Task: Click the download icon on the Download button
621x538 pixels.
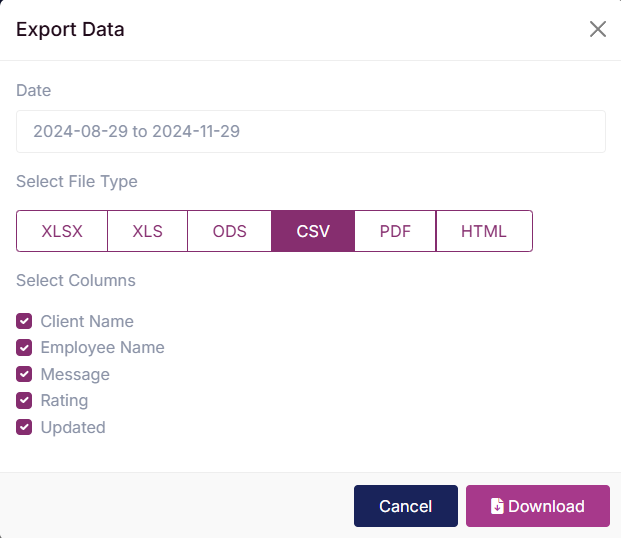Action: tap(497, 506)
